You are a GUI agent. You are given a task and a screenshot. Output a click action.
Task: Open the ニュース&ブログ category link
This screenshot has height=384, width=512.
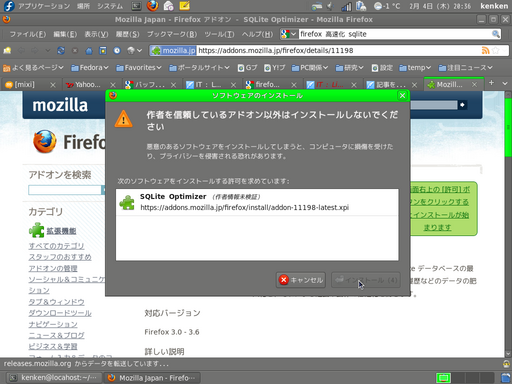56,335
